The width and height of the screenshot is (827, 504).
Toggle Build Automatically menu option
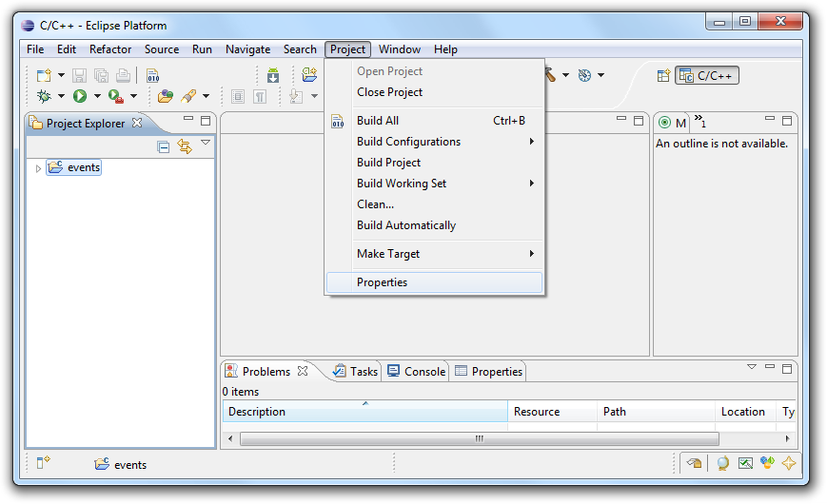[435, 225]
